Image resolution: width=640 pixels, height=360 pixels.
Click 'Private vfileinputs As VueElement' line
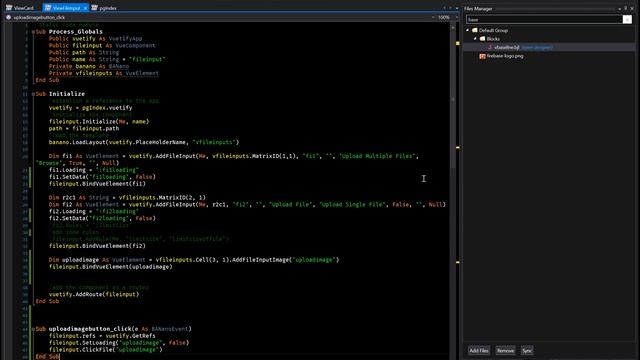[104, 73]
